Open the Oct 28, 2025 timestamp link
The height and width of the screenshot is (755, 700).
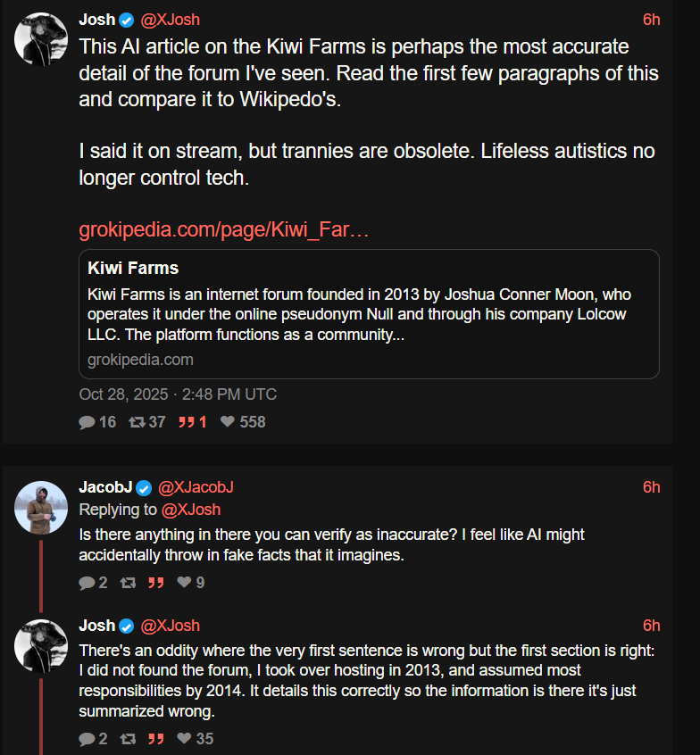pos(178,394)
